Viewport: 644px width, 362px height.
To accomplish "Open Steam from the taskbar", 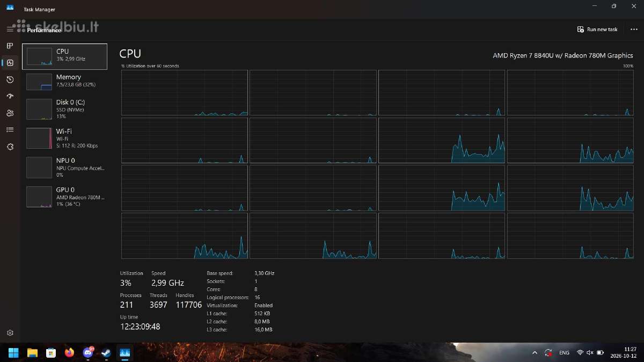I will coord(106,353).
